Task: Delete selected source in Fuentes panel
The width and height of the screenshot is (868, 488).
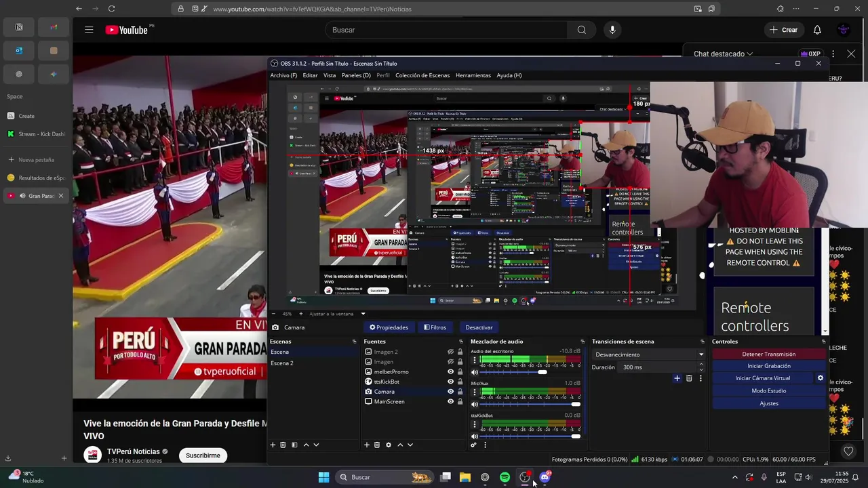Action: click(x=377, y=445)
